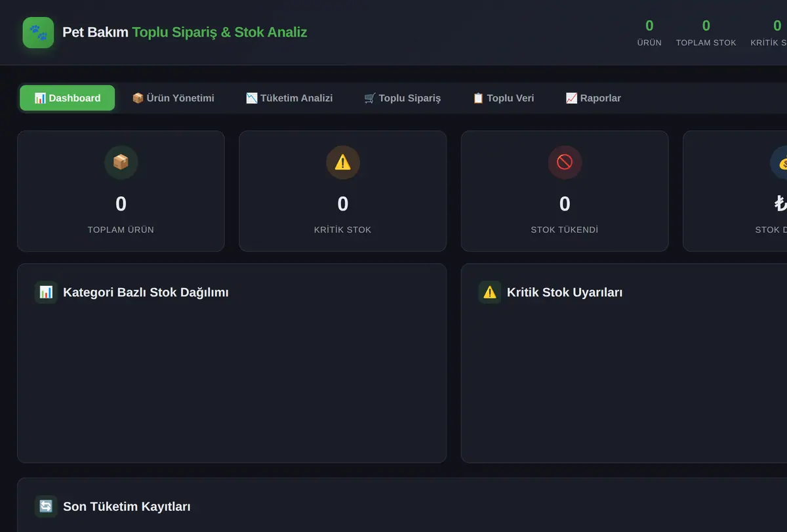
Task: Click the Kritik Stok card value
Action: click(343, 204)
